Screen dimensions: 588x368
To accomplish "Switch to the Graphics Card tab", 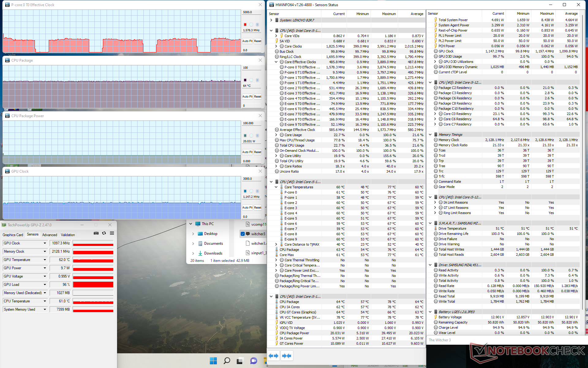I will click(x=13, y=235).
